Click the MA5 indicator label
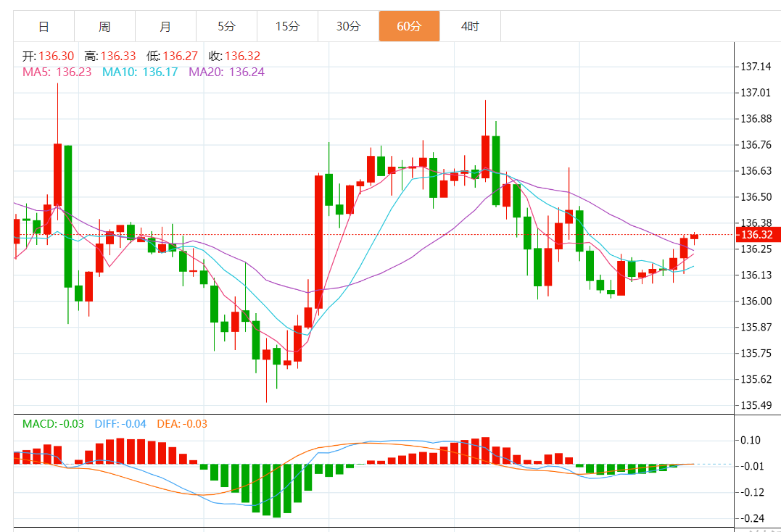This screenshot has width=781, height=532. click(x=57, y=72)
